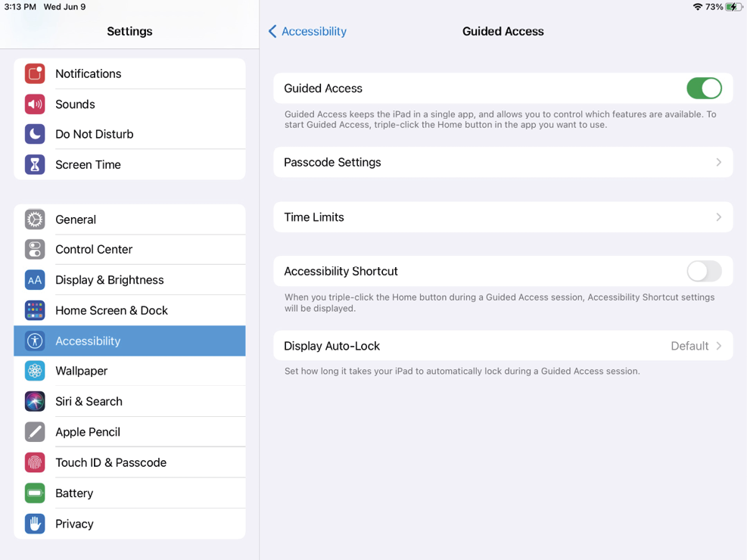Open the Wallpaper settings row

click(x=82, y=371)
